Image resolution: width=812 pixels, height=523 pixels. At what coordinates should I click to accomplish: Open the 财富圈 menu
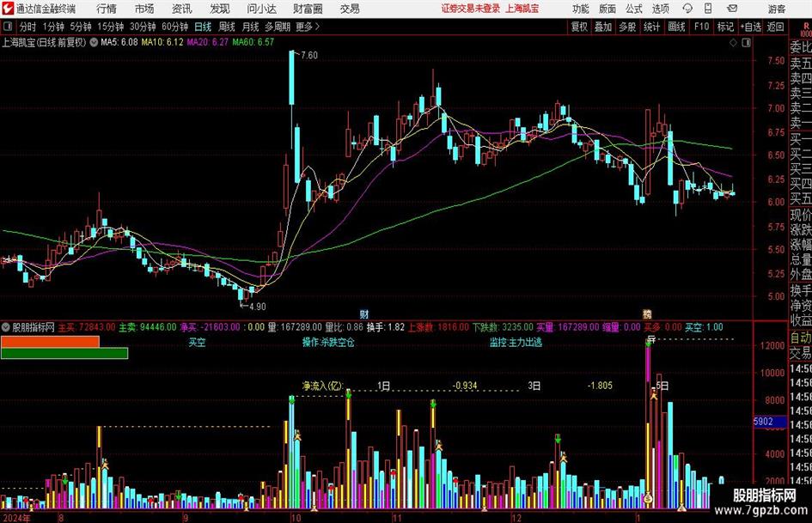(x=308, y=9)
